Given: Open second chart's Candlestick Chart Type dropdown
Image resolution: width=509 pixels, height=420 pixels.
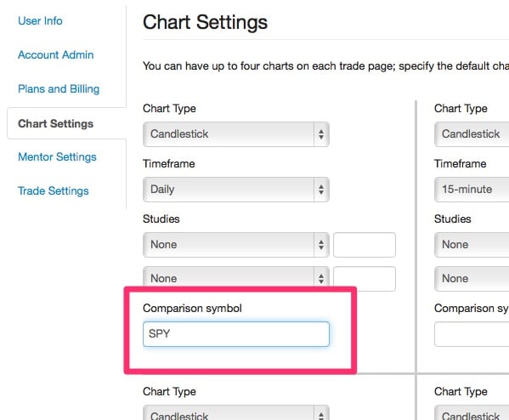Looking at the screenshot, I should point(472,134).
